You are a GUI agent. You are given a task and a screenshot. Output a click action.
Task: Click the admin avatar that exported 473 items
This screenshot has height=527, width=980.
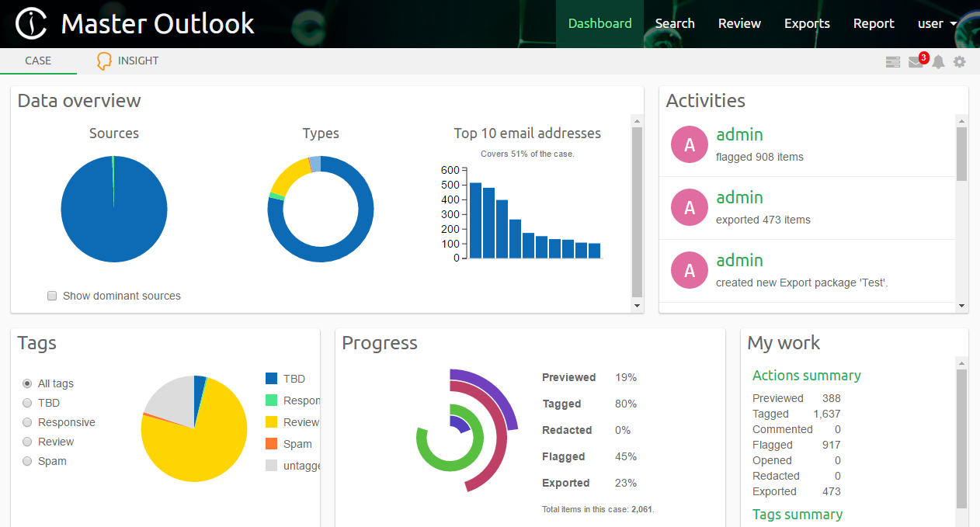coord(690,207)
